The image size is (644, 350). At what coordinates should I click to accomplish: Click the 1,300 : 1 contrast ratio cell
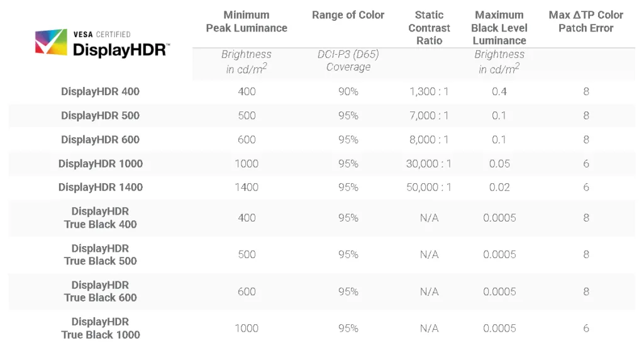[429, 91]
